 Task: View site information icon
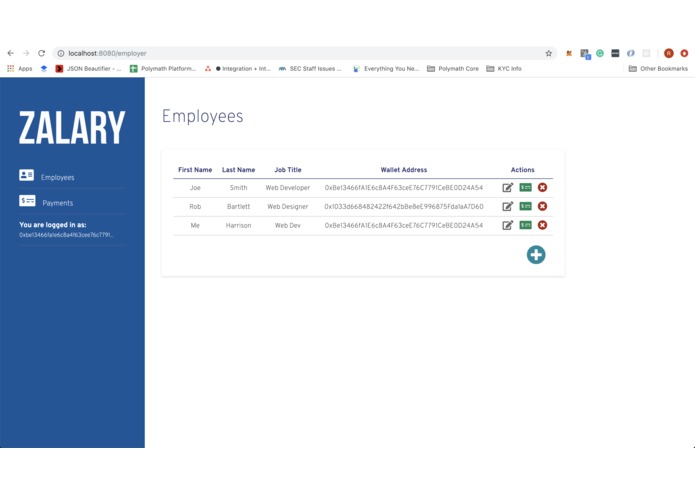61,53
